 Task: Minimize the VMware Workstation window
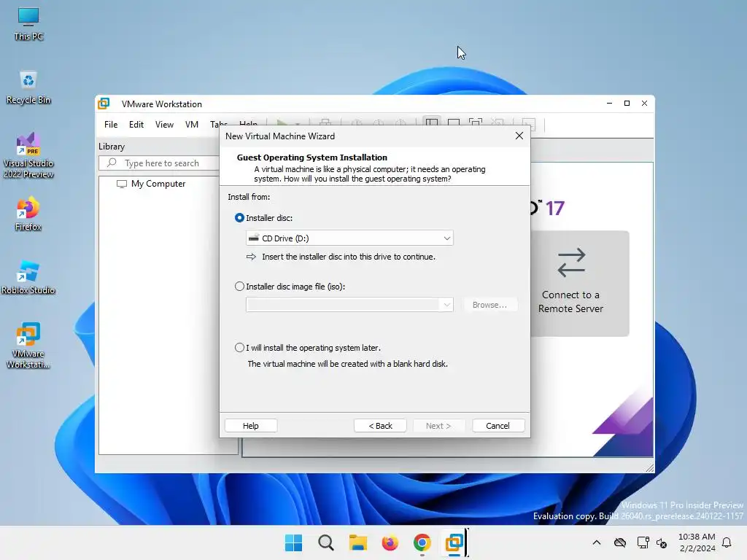coord(609,104)
